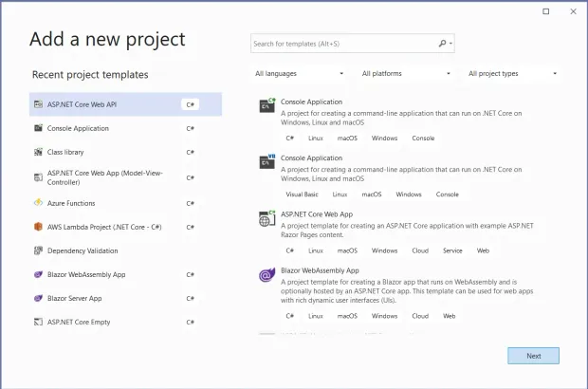Click the large Blazor WebAssembly App icon
Image resolution: width=588 pixels, height=389 pixels.
click(x=267, y=275)
